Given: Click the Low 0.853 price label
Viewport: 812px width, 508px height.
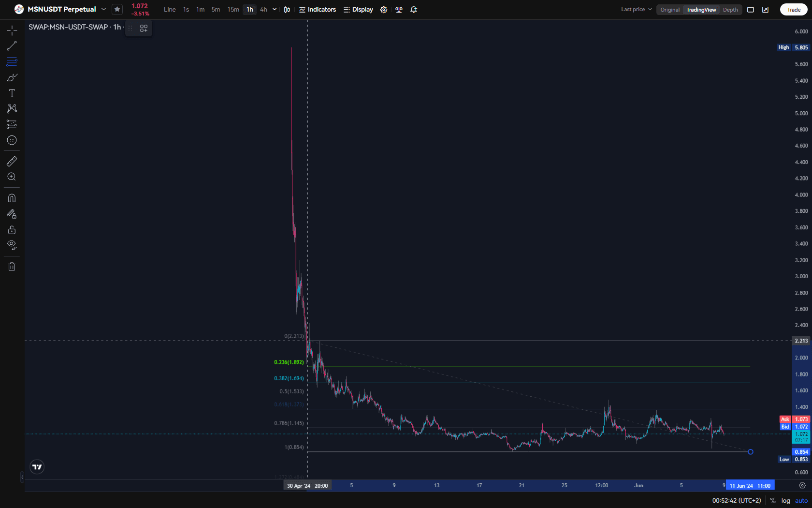Looking at the screenshot, I should (x=793, y=460).
